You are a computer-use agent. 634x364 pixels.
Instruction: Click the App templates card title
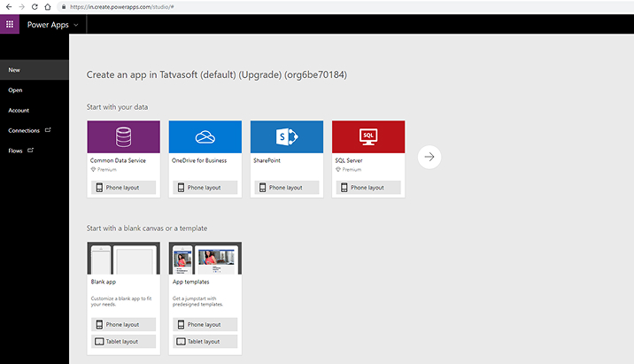pos(191,282)
